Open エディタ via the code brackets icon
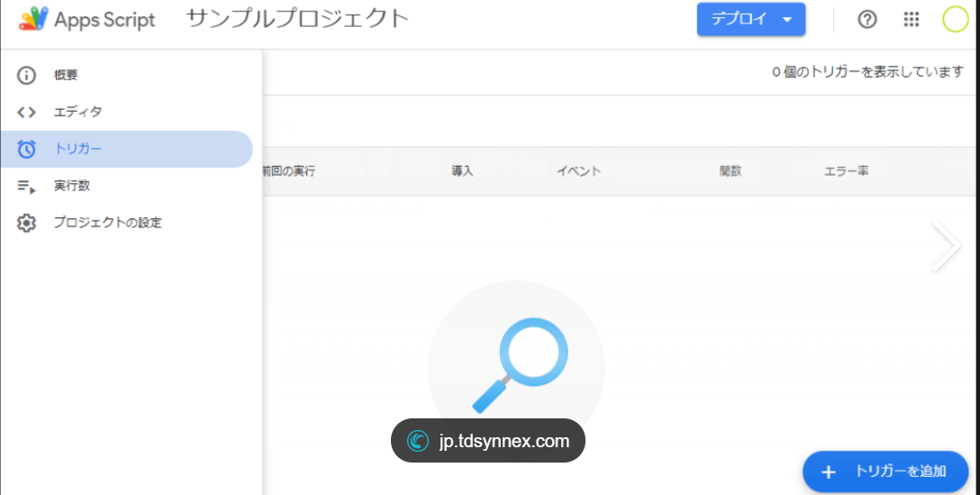This screenshot has height=495, width=980. tap(27, 113)
